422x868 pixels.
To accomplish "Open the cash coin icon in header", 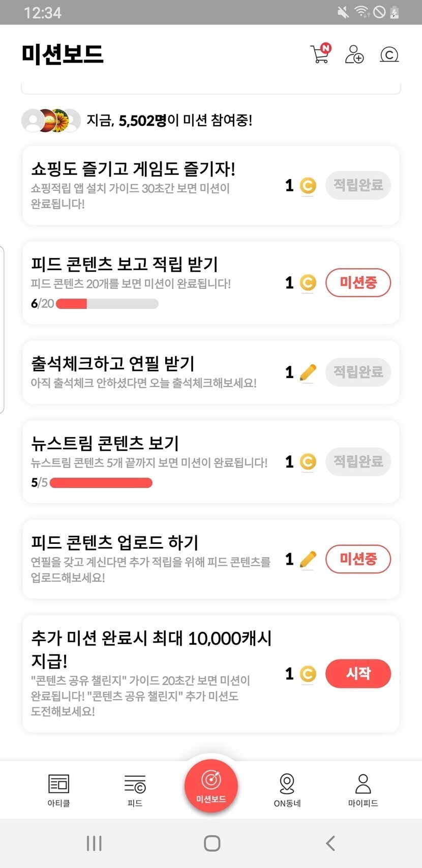I will point(389,54).
